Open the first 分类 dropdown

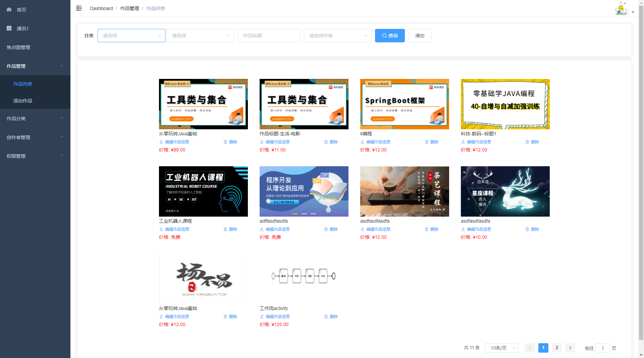[x=131, y=36]
